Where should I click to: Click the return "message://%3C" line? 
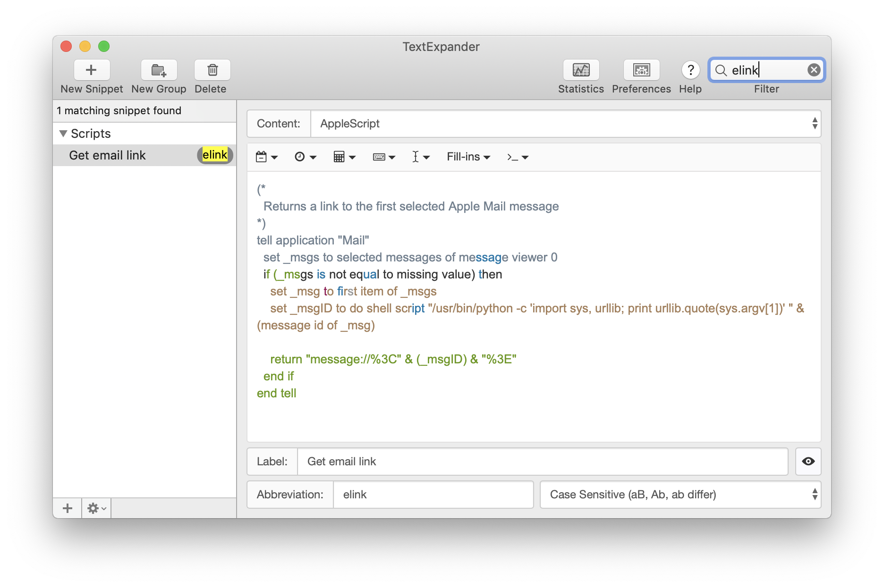click(x=393, y=359)
